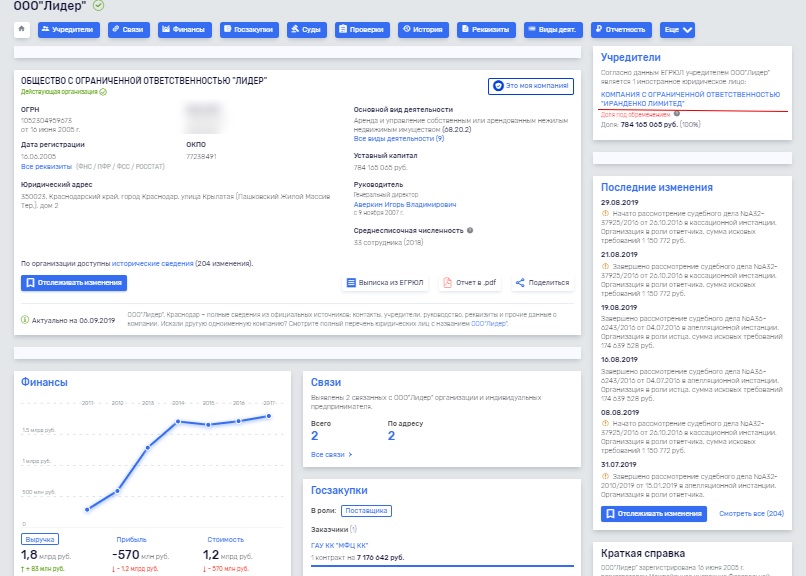Viewport: 806px width, 576px height.
Task: Click the Поделиться share button
Action: pos(542,283)
